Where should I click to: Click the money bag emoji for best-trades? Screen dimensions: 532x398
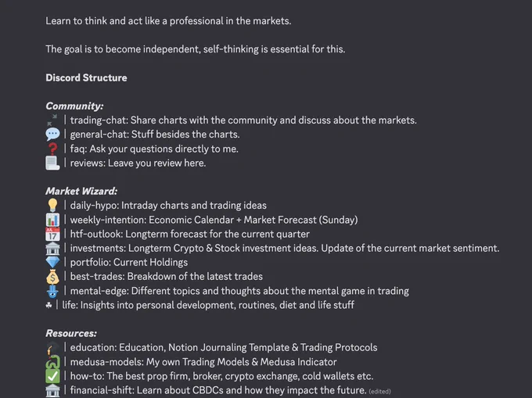52,277
